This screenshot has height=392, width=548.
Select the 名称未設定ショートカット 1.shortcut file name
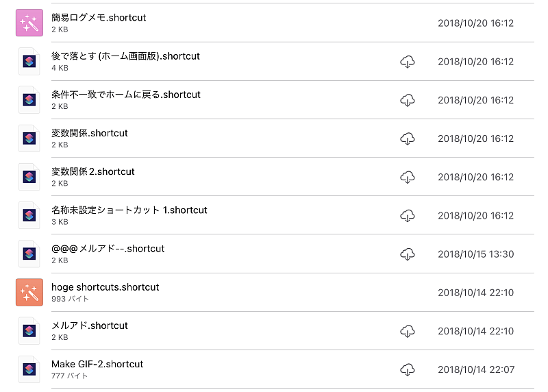pyautogui.click(x=129, y=210)
